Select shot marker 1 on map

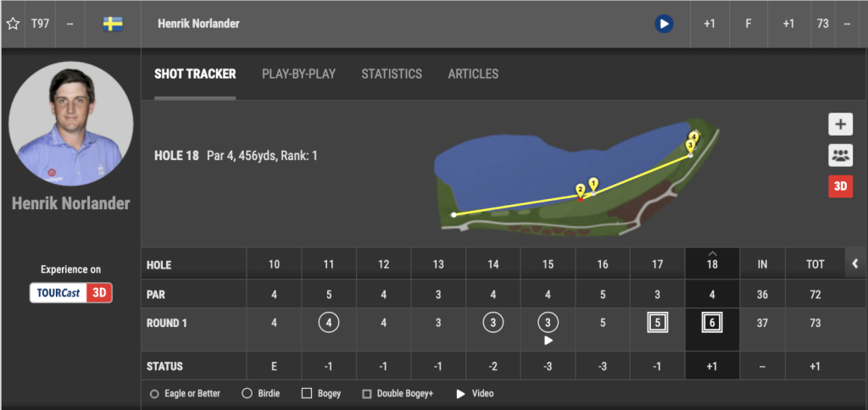tap(593, 183)
